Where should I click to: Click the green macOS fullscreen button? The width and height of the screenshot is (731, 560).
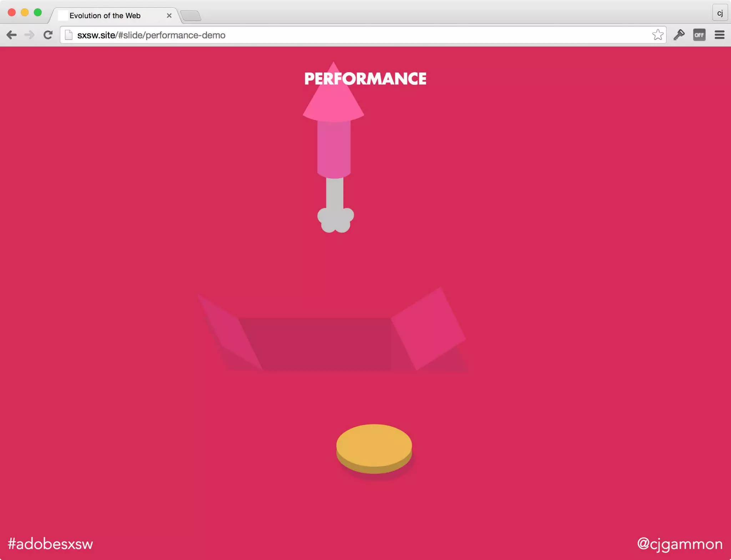point(38,13)
